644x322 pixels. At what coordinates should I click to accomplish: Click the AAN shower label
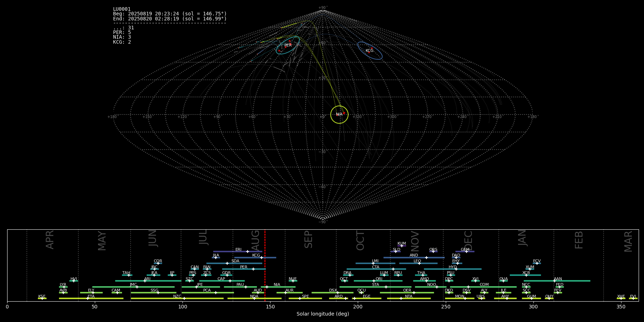(x=558, y=279)
